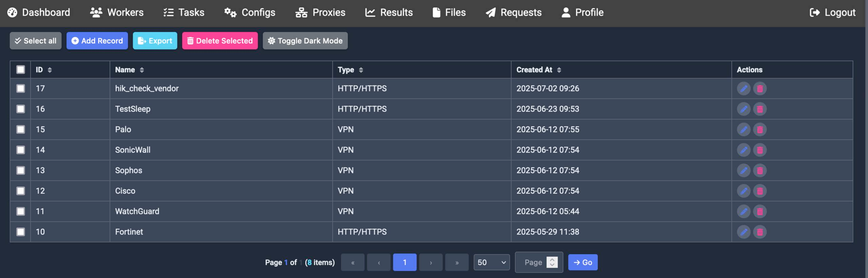Screen dimensions: 868x278
Task: Tick the Fortinet row checkbox
Action: 21,232
